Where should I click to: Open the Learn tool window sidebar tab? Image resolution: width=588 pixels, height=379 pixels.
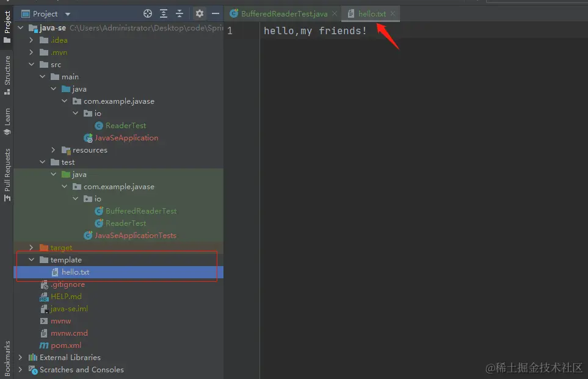click(7, 121)
